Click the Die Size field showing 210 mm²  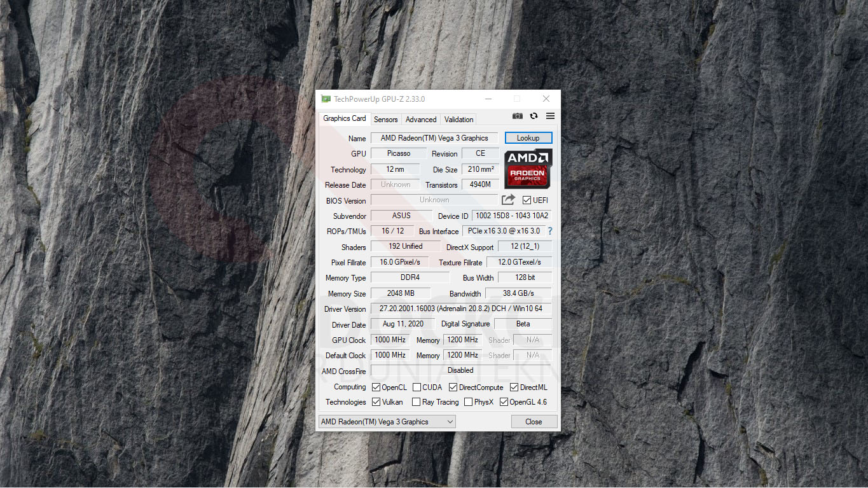[x=481, y=169]
